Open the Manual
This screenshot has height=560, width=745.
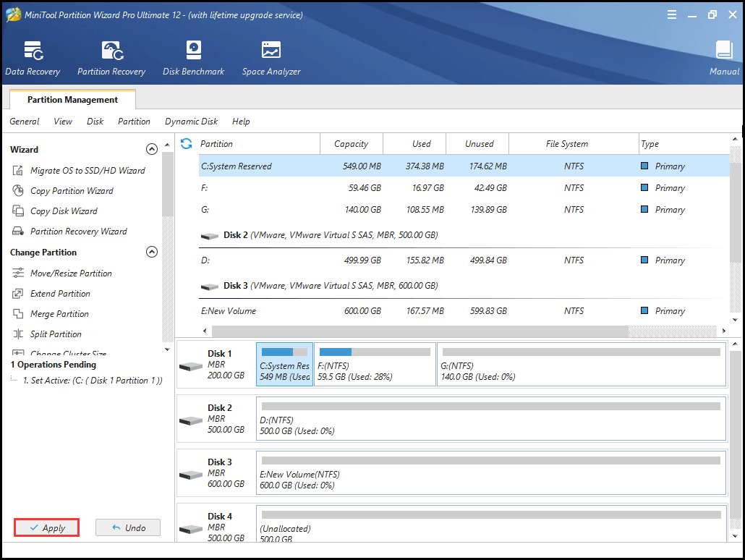click(724, 57)
